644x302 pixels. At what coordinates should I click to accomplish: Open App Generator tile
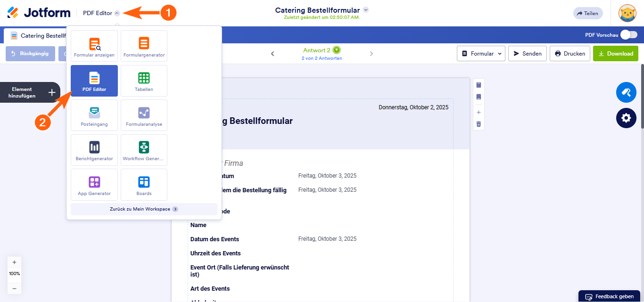(x=94, y=185)
